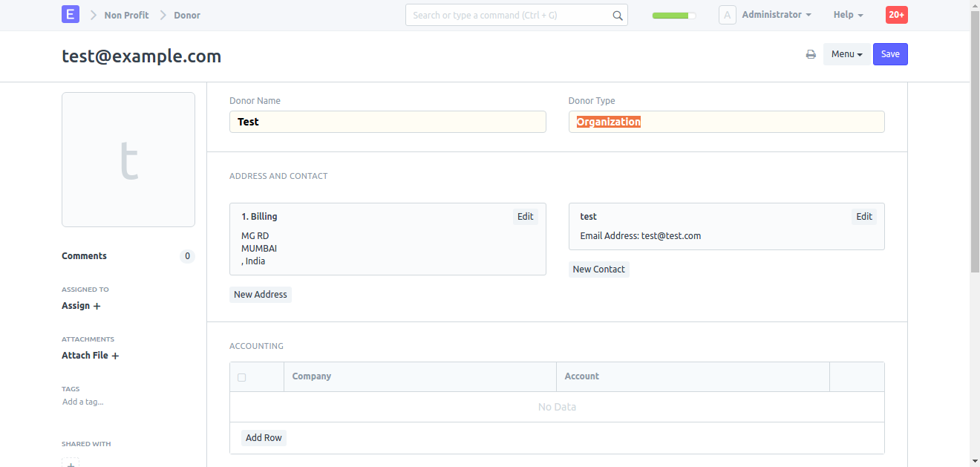The width and height of the screenshot is (980, 467).
Task: Expand the Administrator user dropdown
Action: coord(776,15)
